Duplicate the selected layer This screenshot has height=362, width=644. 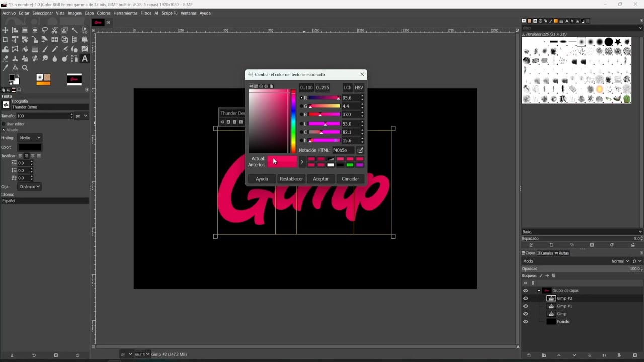click(589, 355)
